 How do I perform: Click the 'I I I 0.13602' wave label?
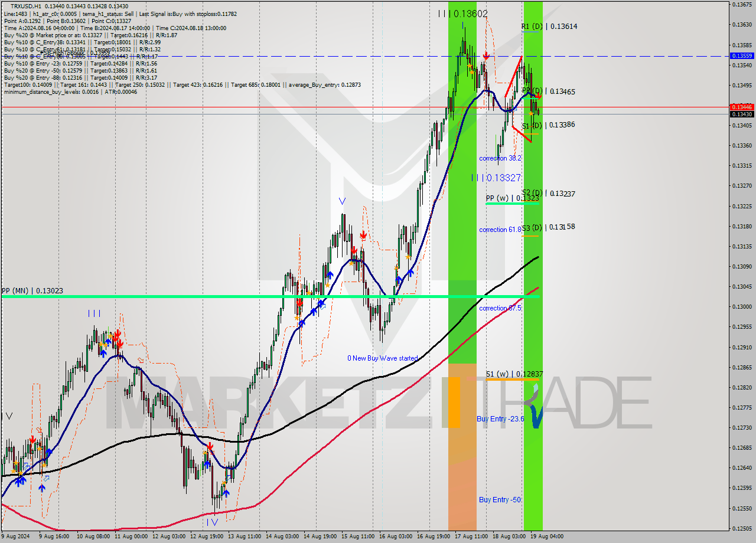(x=463, y=14)
